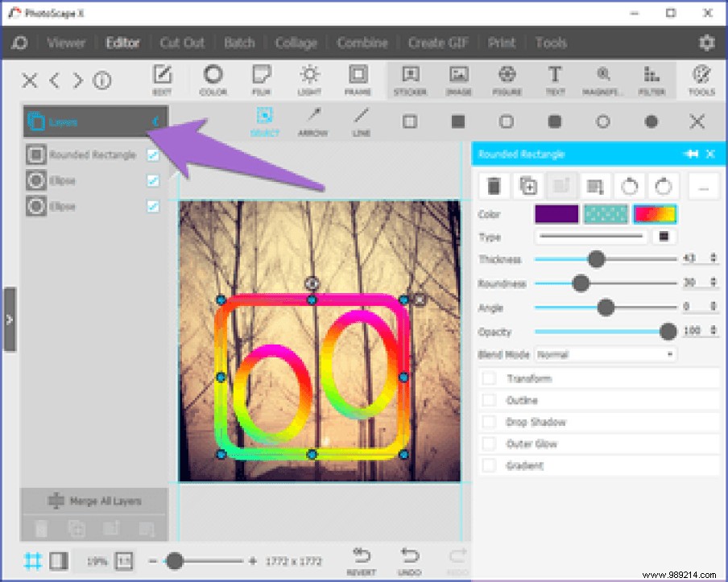Click the Revert button

361,559
